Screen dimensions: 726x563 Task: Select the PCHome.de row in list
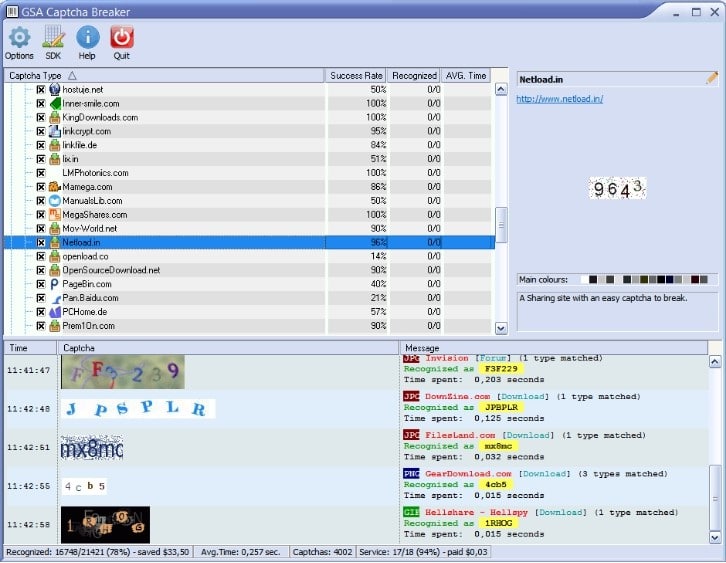[85, 312]
